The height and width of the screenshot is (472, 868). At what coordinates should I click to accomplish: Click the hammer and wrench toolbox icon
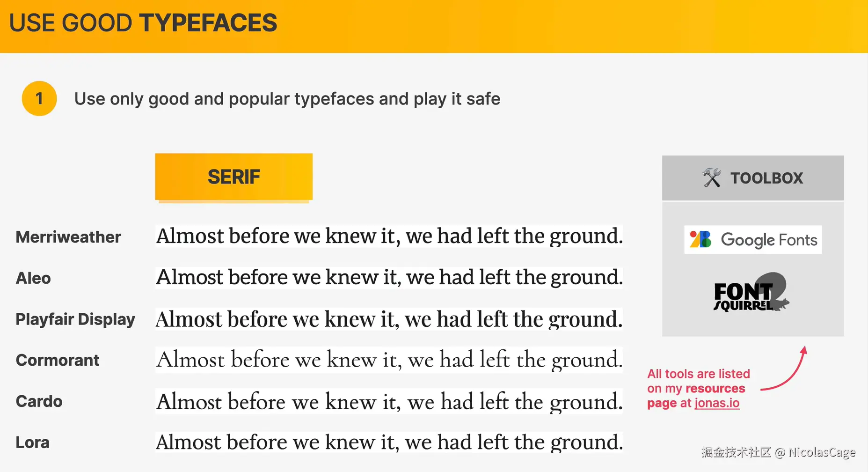(x=711, y=178)
